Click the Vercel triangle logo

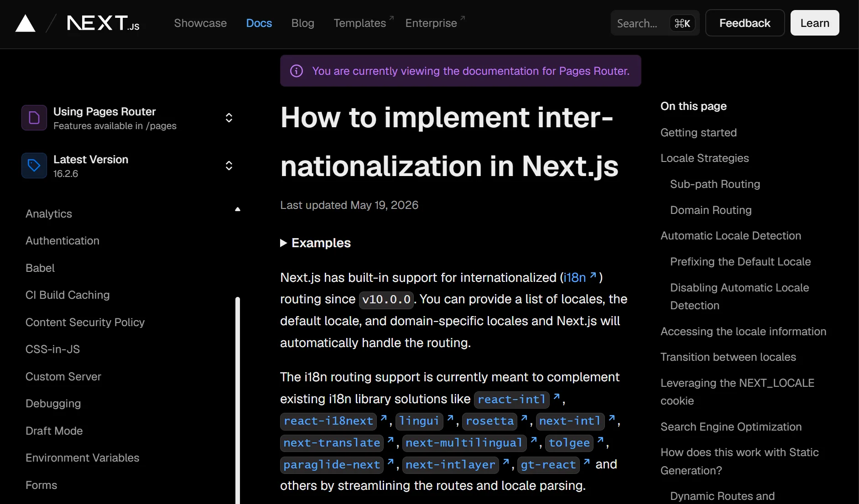[26, 23]
